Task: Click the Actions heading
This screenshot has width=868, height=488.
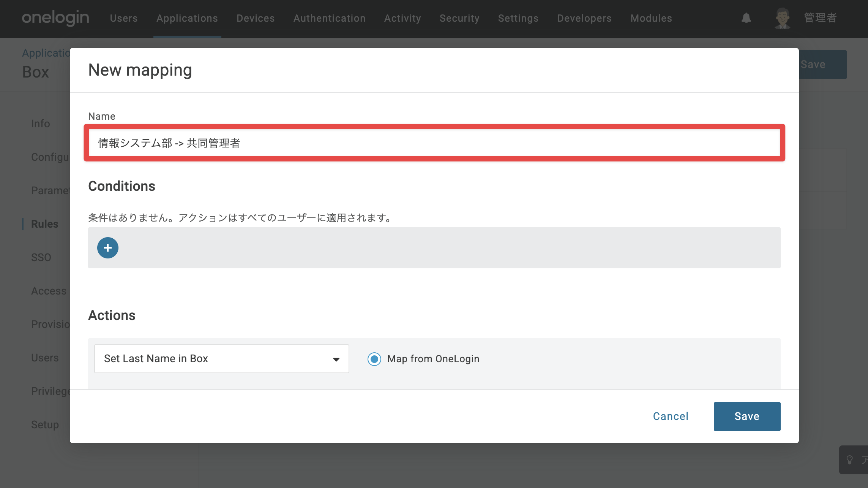Action: (x=112, y=315)
